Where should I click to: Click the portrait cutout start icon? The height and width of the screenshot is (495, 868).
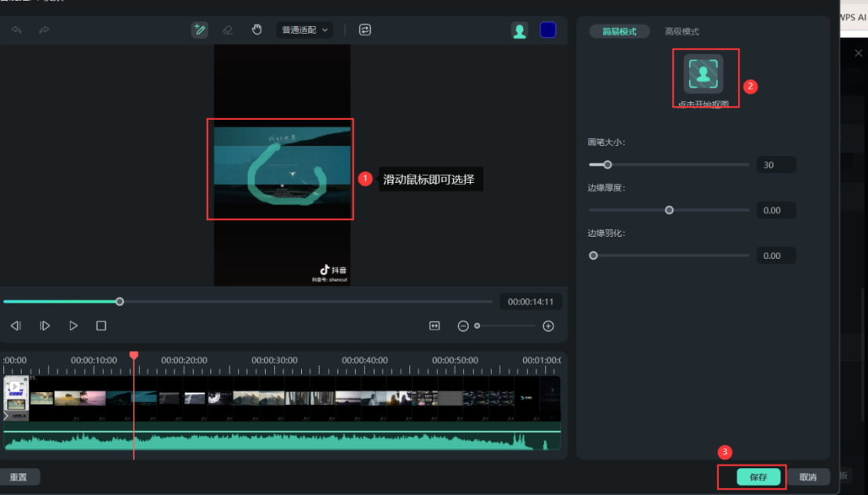coord(703,74)
